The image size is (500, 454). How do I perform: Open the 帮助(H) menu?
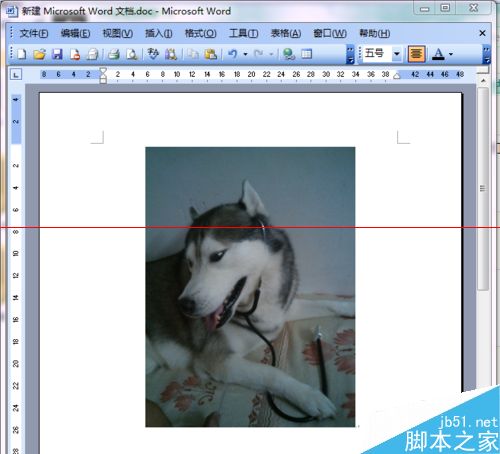[375, 33]
